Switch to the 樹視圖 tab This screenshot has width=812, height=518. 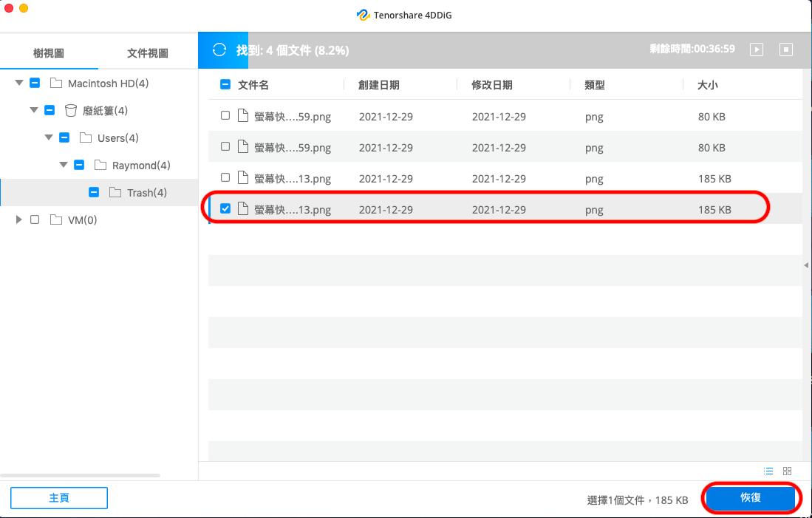49,53
